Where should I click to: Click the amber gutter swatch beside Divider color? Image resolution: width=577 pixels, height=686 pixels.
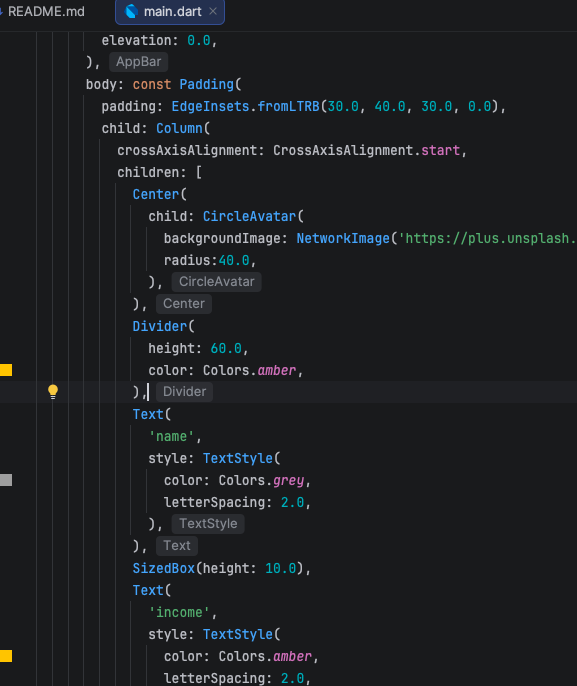point(6,370)
